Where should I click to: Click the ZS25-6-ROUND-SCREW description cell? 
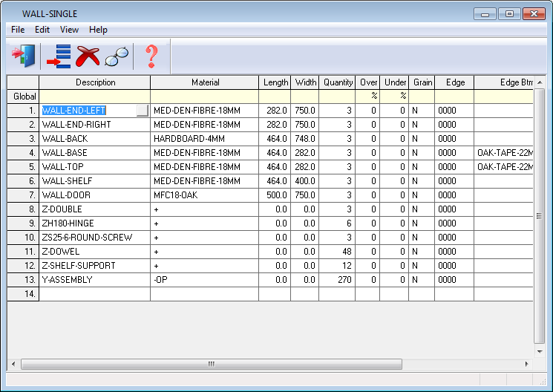(x=95, y=238)
